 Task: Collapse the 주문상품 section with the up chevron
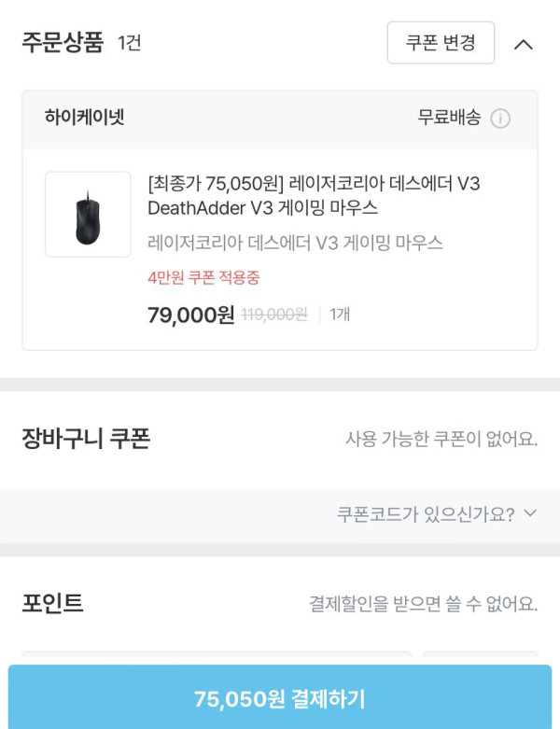(524, 44)
